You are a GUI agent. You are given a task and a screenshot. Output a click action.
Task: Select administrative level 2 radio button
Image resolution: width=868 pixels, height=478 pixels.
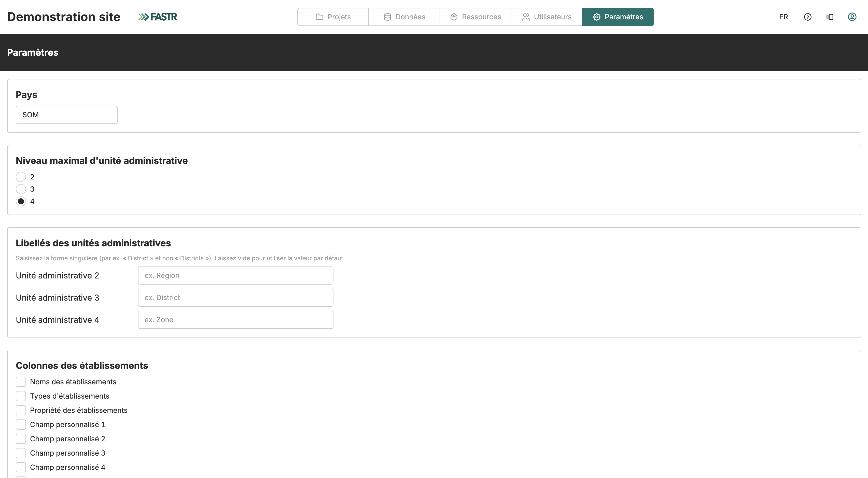click(21, 177)
